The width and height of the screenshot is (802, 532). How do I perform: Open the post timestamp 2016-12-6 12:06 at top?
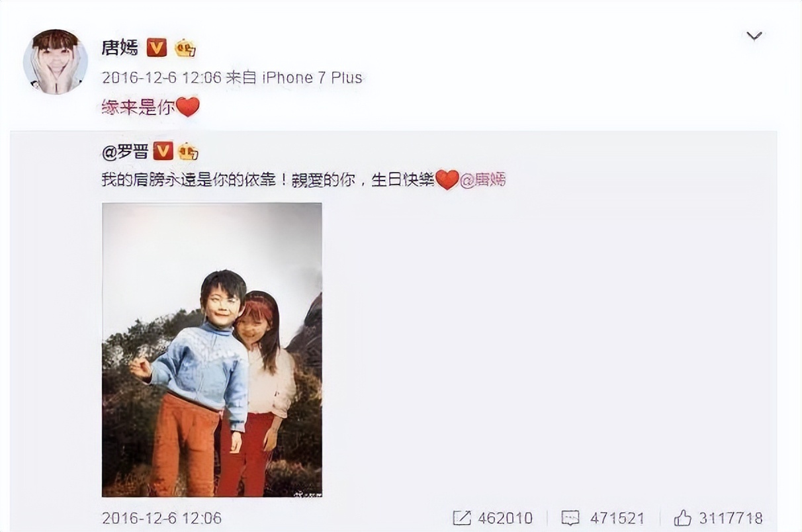161,77
